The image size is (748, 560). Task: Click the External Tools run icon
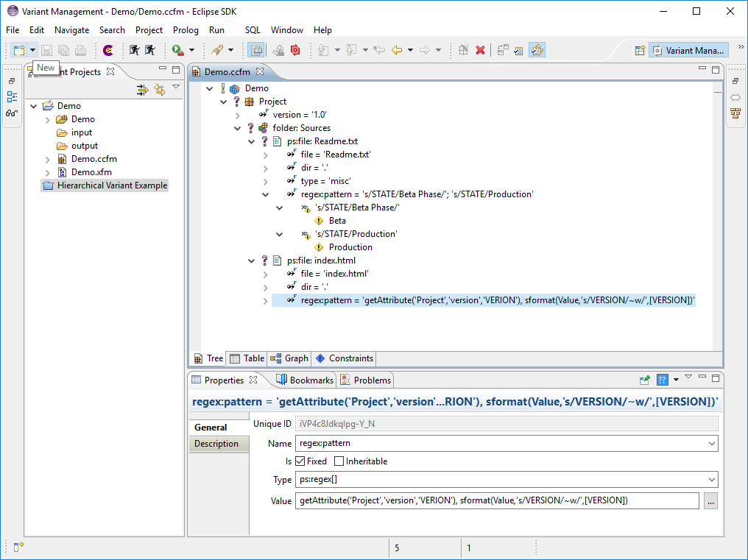(178, 50)
